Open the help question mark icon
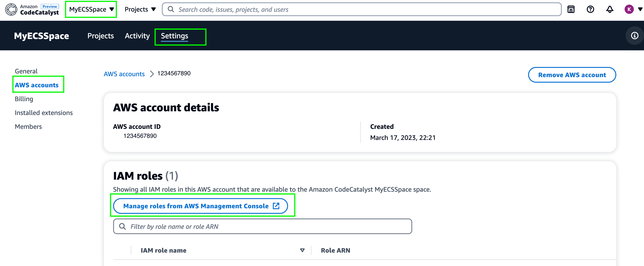The image size is (644, 266). [x=590, y=9]
